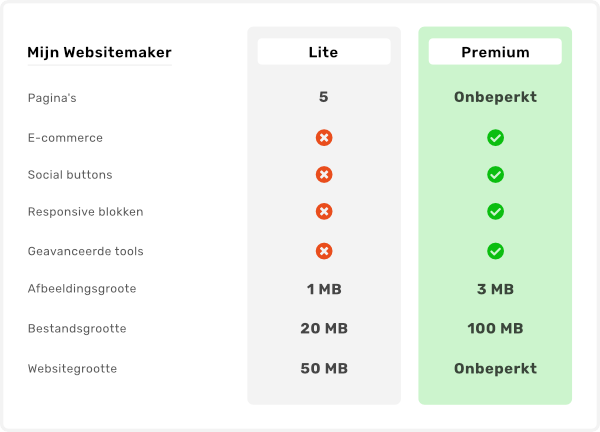The height and width of the screenshot is (432, 600).
Task: Click the red X icon for Lite E-commerce
Action: click(324, 138)
